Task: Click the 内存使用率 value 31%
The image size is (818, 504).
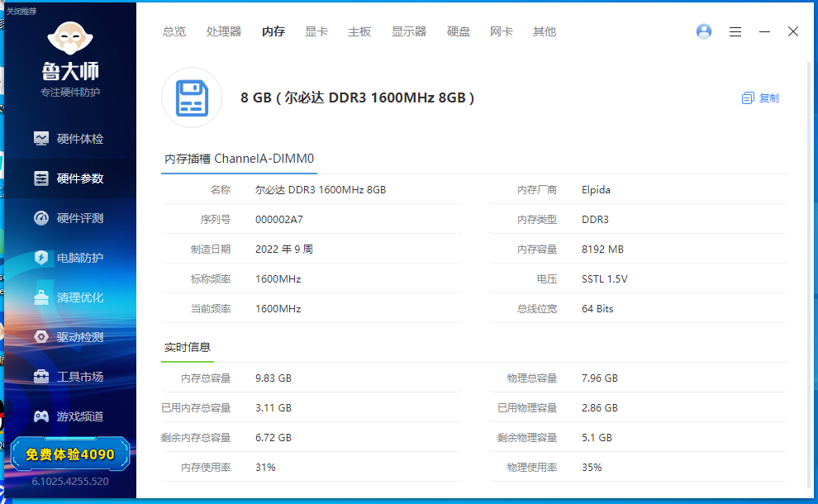Action: pos(265,468)
